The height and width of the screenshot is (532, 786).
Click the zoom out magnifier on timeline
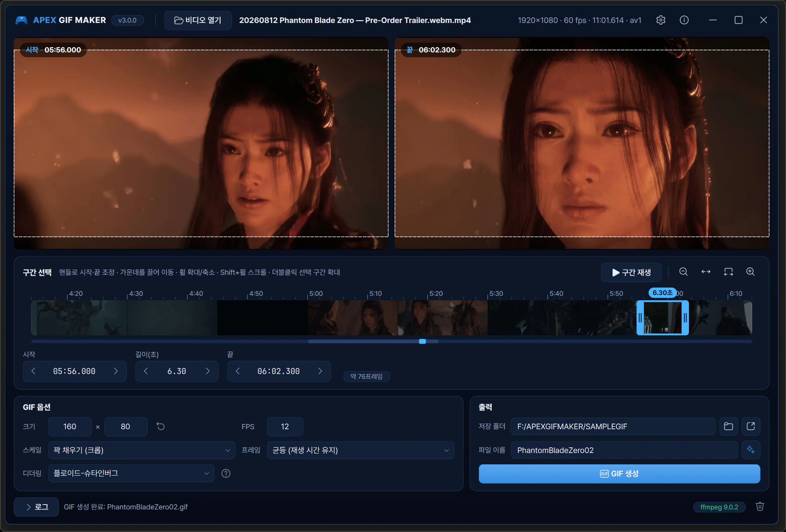[x=684, y=272]
